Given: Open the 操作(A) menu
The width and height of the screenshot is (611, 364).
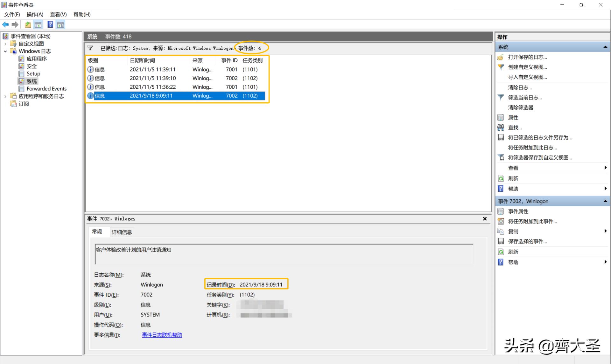Looking at the screenshot, I should [35, 14].
